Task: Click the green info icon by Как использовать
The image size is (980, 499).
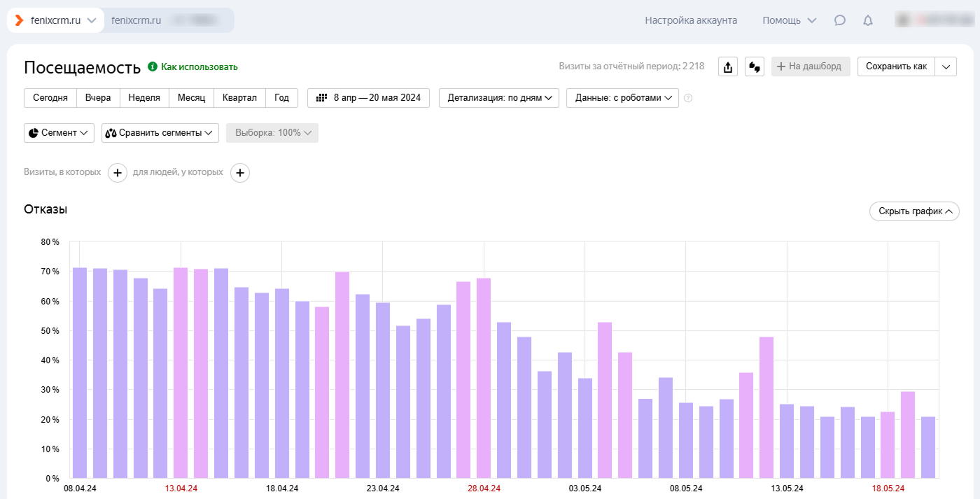Action: (x=153, y=67)
